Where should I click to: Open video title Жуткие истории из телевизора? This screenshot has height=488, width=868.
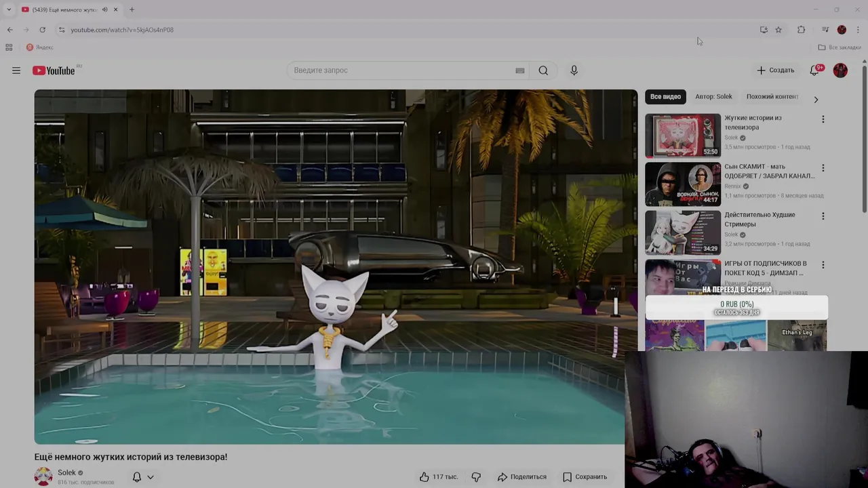click(753, 123)
